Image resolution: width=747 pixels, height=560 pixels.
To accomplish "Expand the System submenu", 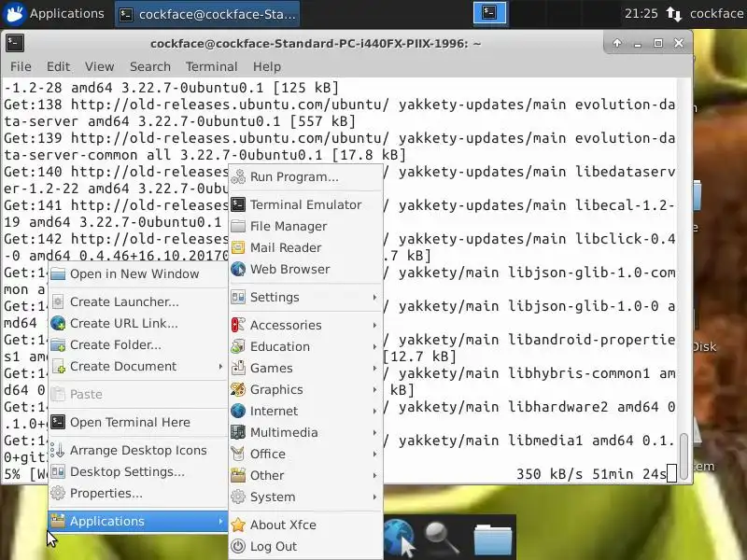I will [x=305, y=497].
